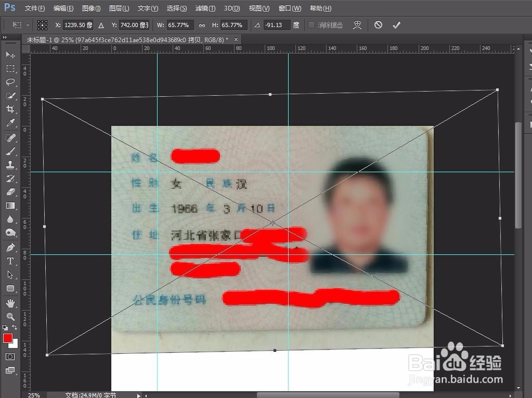Open the 3D(D) menu

point(232,8)
